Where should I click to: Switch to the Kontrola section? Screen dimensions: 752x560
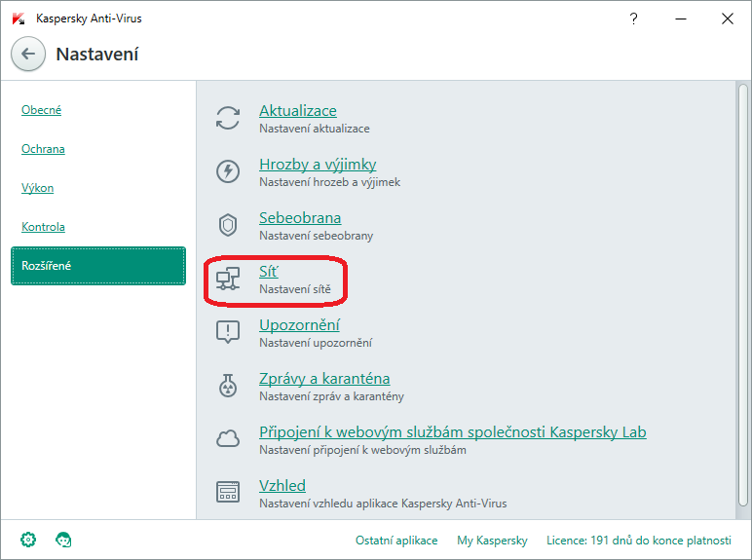click(x=43, y=227)
